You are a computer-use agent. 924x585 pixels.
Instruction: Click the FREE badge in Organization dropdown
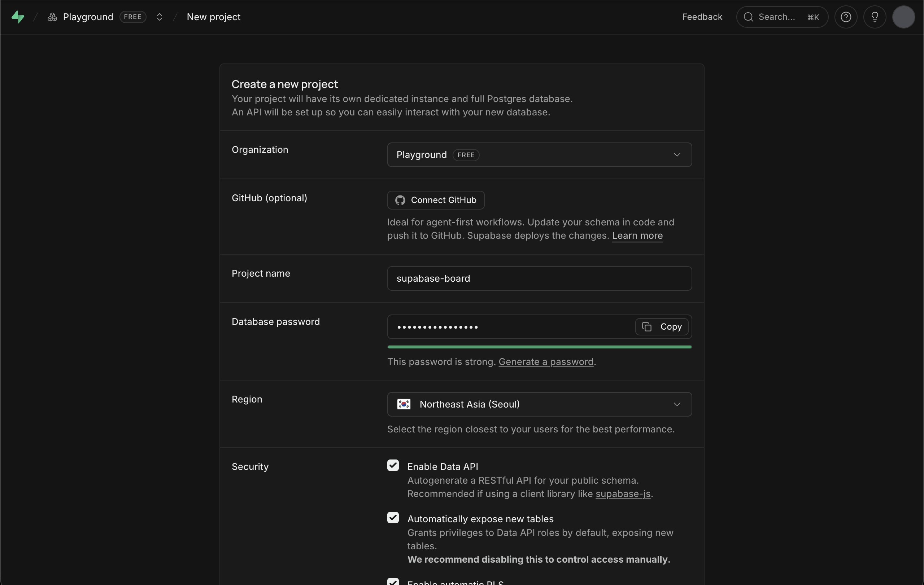coord(466,155)
